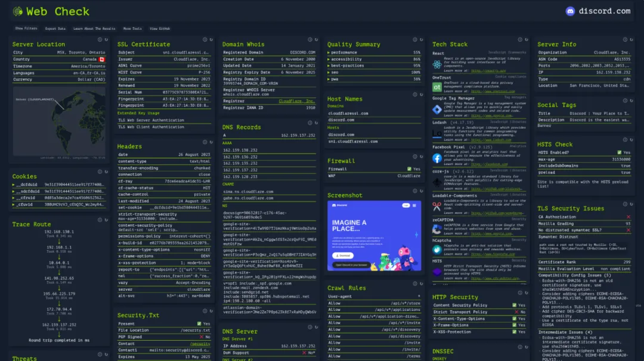Open the /security contact link

point(200,344)
